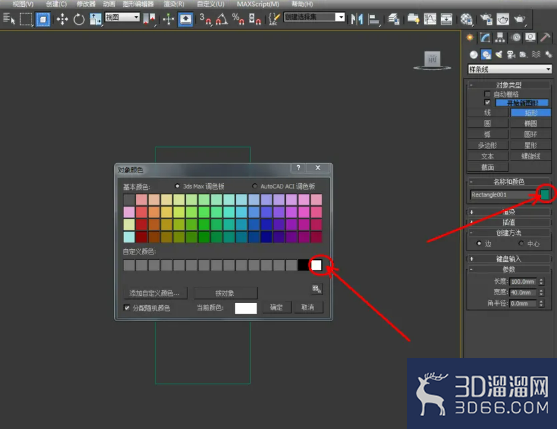The height and width of the screenshot is (429, 557).
Task: Choose the Rectangular Selection Region tool
Action: [x=26, y=19]
